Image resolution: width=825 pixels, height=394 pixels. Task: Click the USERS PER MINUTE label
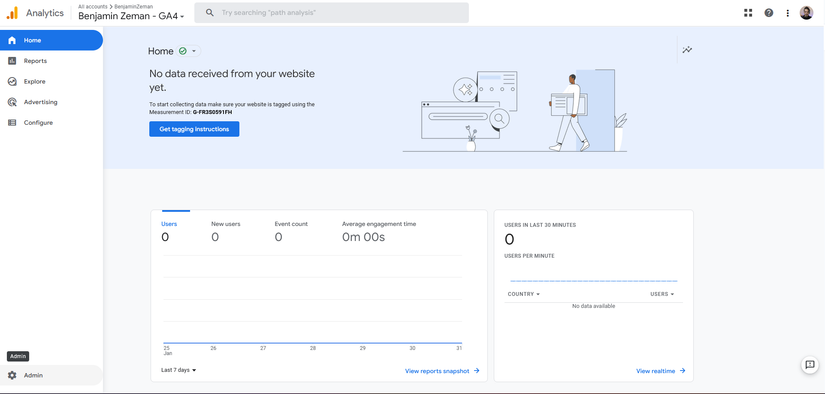coord(529,256)
